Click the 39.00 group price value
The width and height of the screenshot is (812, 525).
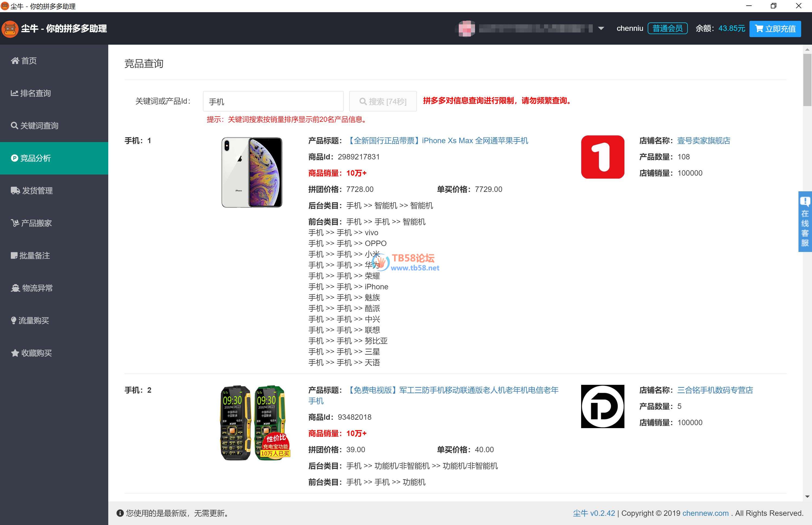[356, 450]
